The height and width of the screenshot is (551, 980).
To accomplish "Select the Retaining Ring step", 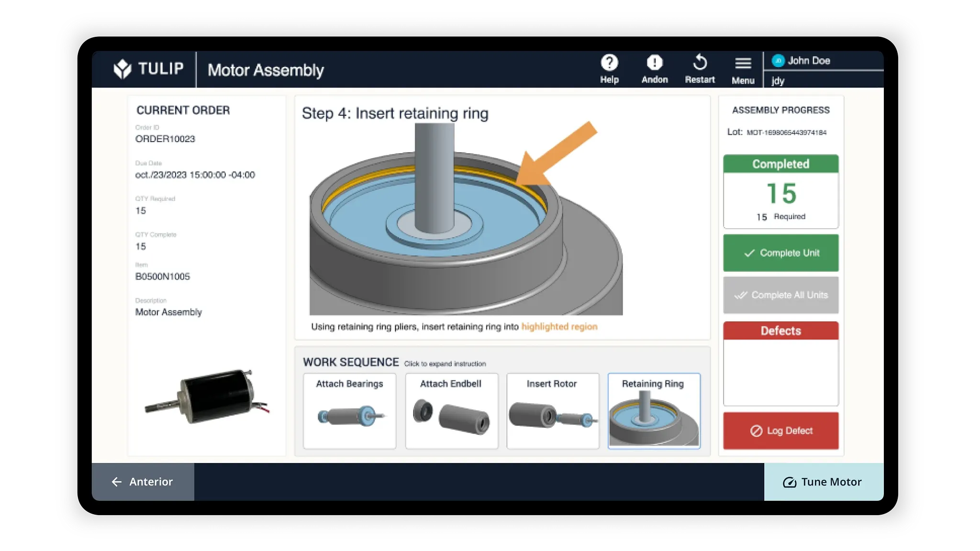I will (654, 410).
